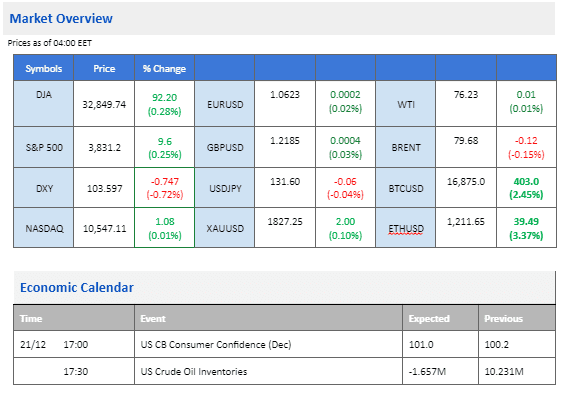Select the Expected column header
The image size is (587, 396).
[429, 319]
